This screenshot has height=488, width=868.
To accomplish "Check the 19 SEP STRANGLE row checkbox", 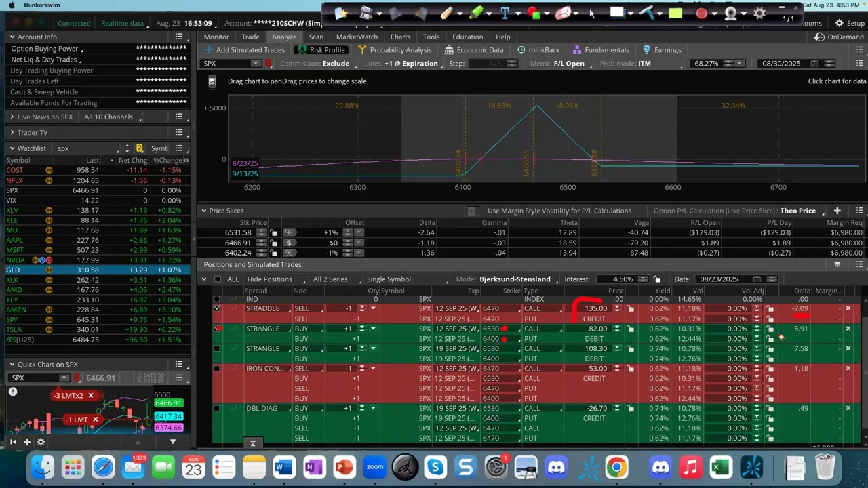I will pyautogui.click(x=217, y=348).
